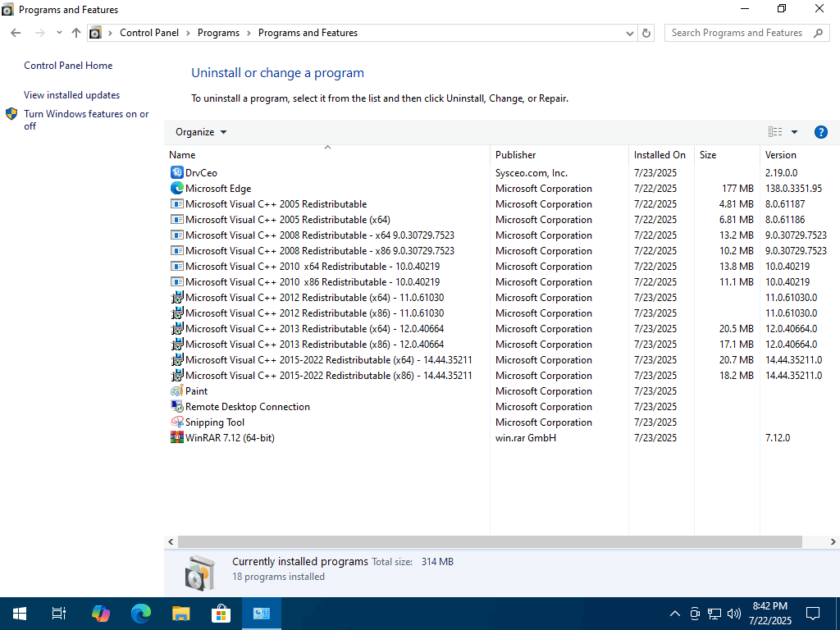Viewport: 840px width, 630px height.
Task: Open Task View from the taskbar
Action: [x=59, y=614]
